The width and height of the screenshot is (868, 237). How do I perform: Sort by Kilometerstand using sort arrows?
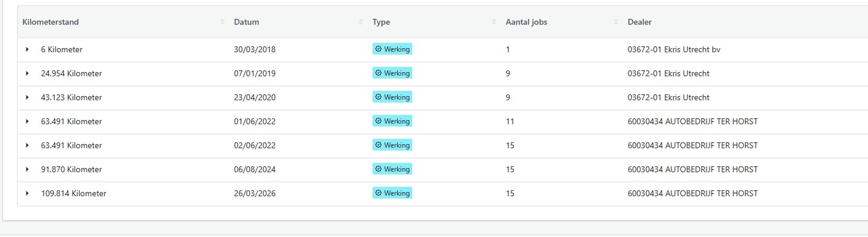coord(222,22)
